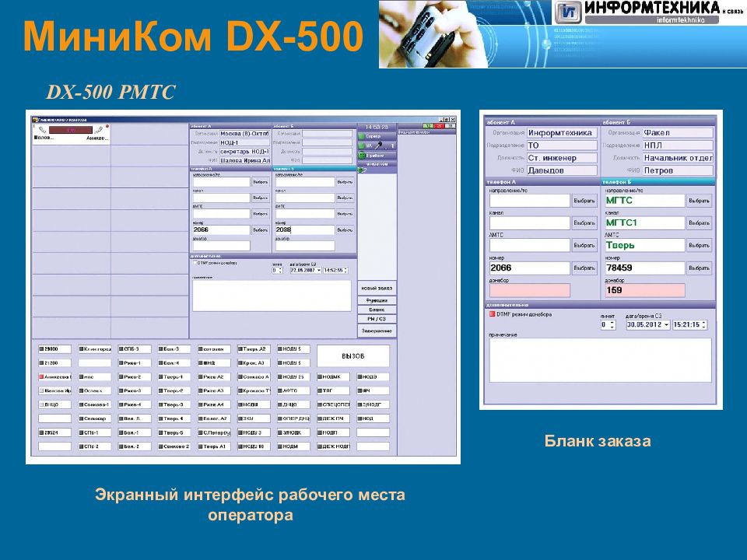Click the Завершение button
The width and height of the screenshot is (747, 560).
pos(377,331)
